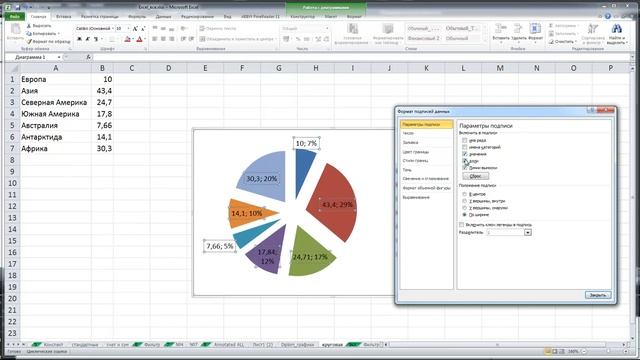The height and width of the screenshot is (360, 640).
Task: Click the blue Help question mark icon
Action: 608,16
